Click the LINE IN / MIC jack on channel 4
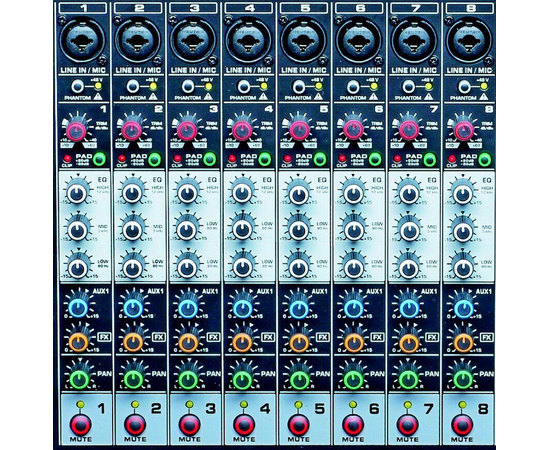550x450 pixels. pyautogui.click(x=248, y=41)
